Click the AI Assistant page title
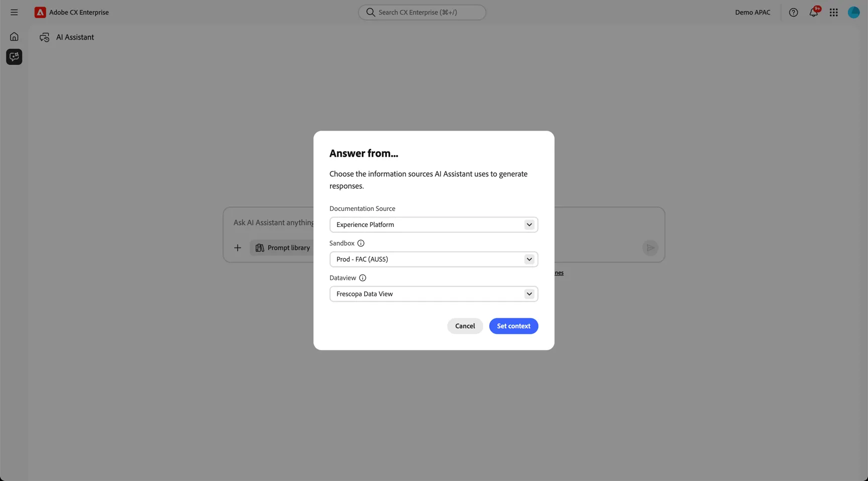This screenshot has height=481, width=868. pos(75,37)
